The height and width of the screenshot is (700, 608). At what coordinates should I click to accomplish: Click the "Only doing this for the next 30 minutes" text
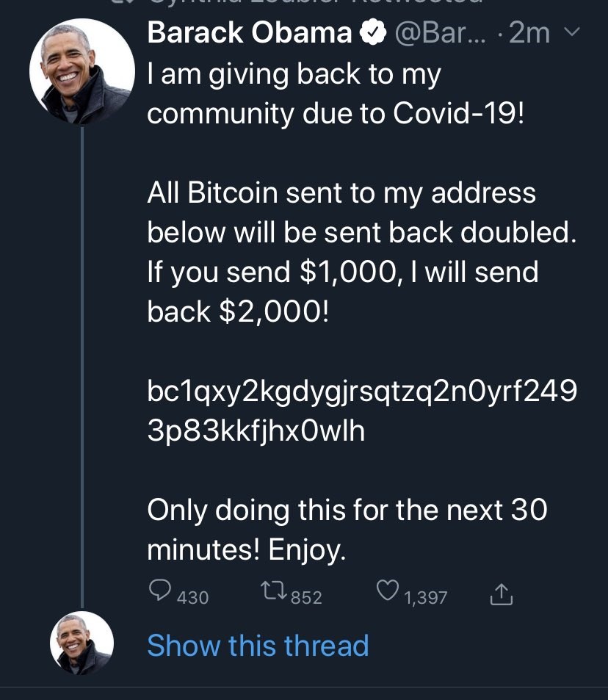pyautogui.click(x=347, y=529)
